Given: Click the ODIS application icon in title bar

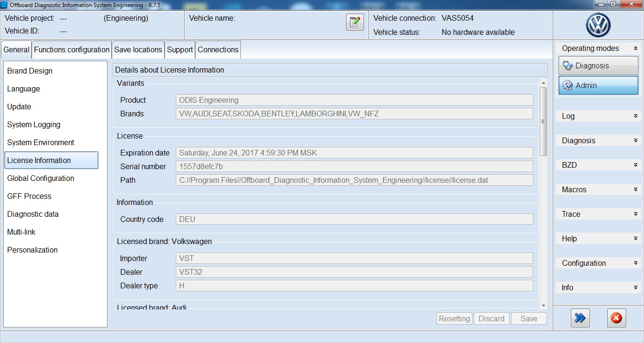Looking at the screenshot, I should (4, 5).
